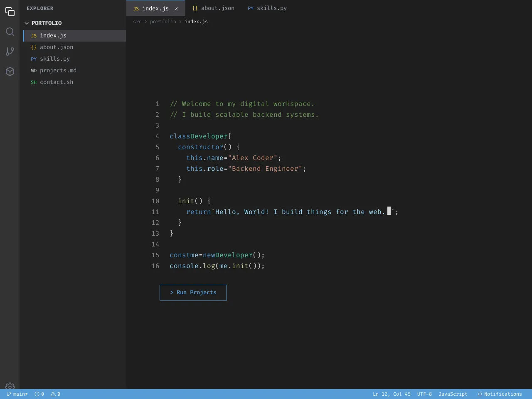
Task: Open the Extensions cube icon
Action: [10, 71]
